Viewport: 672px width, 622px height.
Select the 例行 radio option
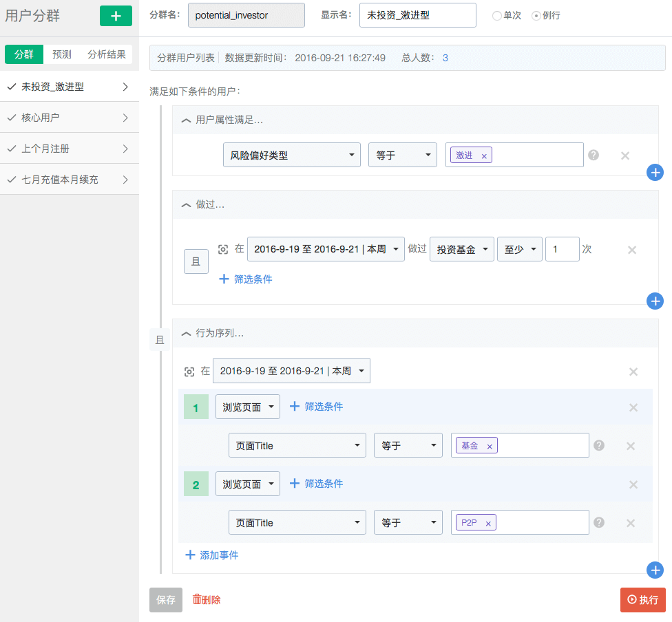coord(536,16)
